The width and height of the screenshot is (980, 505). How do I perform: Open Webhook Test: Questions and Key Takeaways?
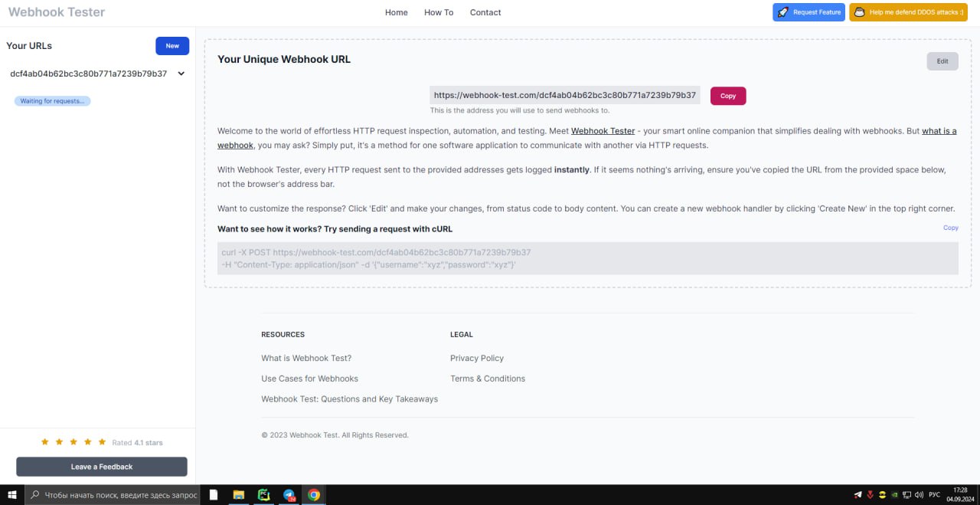coord(349,399)
